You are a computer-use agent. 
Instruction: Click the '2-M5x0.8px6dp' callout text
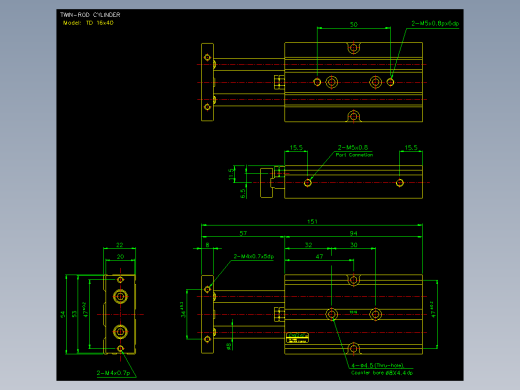(x=435, y=23)
